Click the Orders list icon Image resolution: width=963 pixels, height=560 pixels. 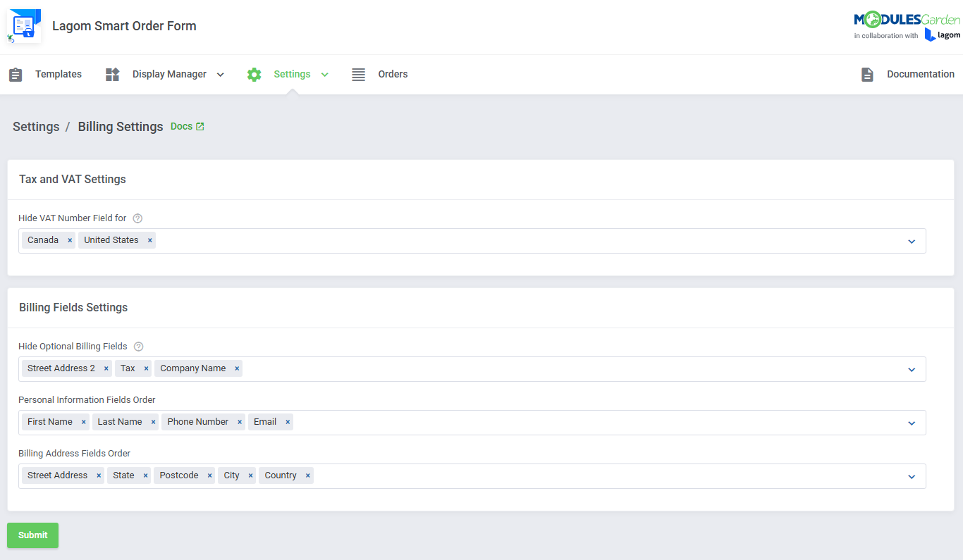point(358,75)
